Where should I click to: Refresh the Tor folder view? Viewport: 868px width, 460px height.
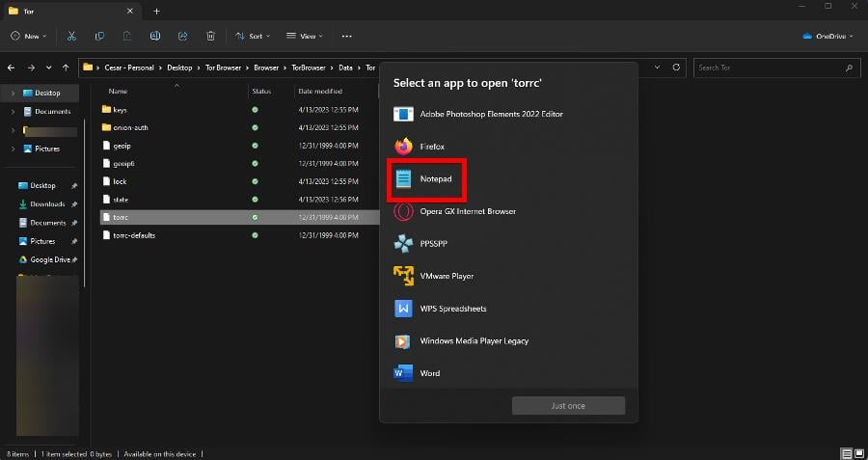tap(676, 67)
